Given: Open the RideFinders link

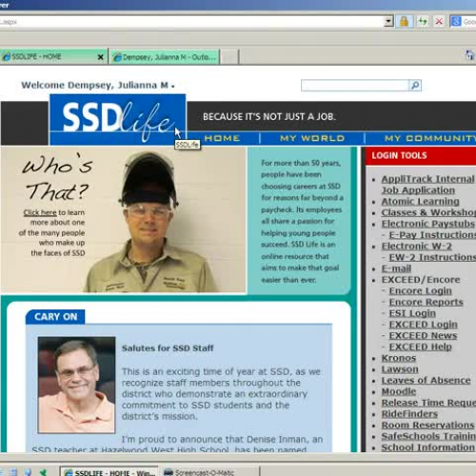Looking at the screenshot, I should 409,414.
